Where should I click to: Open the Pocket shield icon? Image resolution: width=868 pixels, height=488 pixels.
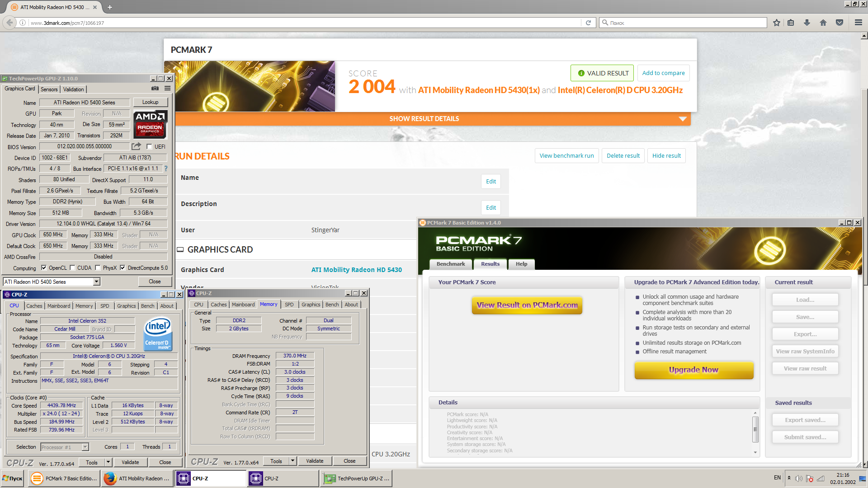point(840,23)
